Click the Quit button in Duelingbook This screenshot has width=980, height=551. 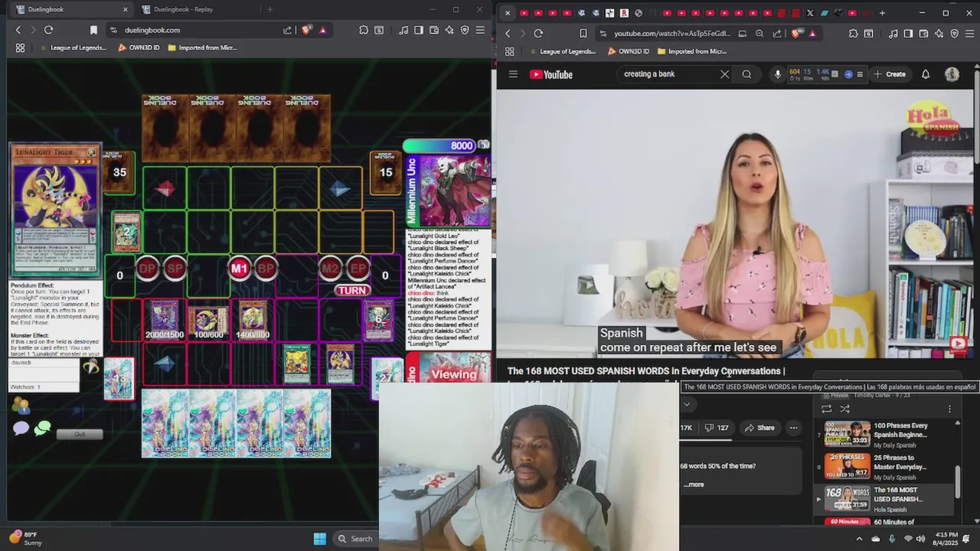[x=80, y=434]
